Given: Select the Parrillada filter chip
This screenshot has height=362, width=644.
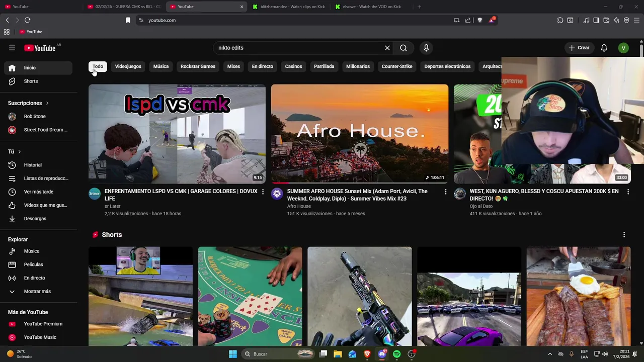Looking at the screenshot, I should click(x=324, y=66).
